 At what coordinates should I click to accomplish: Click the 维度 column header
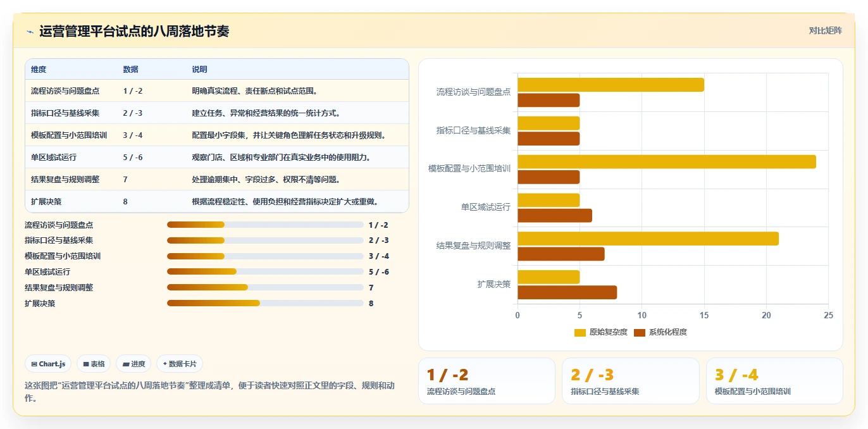click(39, 70)
